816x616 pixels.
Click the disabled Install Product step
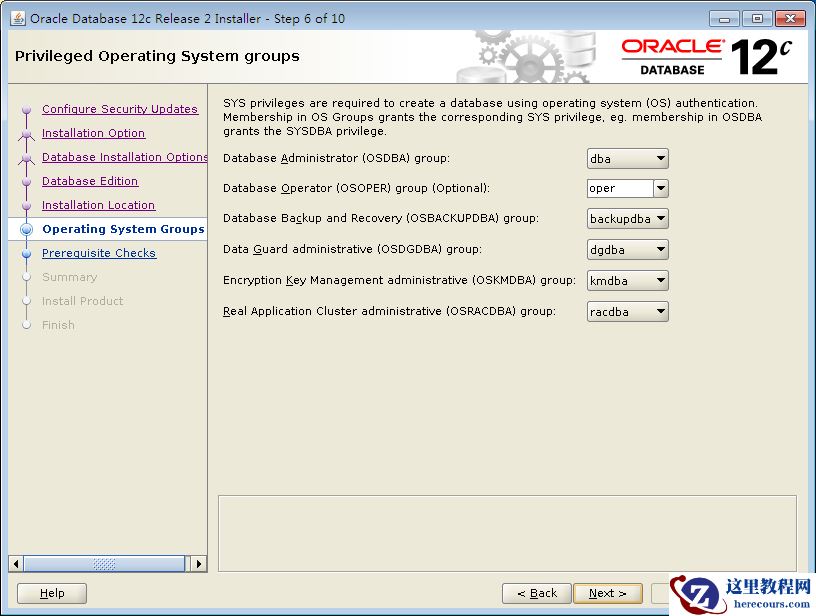point(83,301)
